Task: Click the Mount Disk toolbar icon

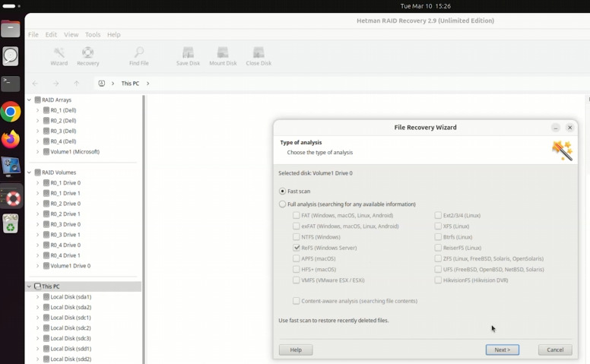Action: 223,56
